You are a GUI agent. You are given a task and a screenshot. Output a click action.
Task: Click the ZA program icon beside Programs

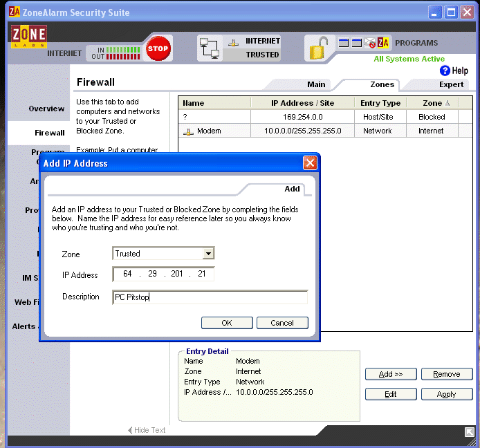click(x=383, y=43)
